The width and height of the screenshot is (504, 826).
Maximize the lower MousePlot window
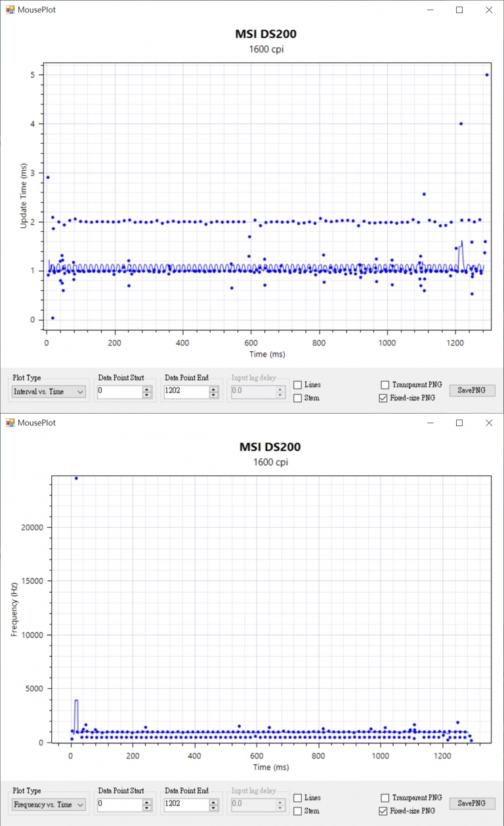pos(459,423)
